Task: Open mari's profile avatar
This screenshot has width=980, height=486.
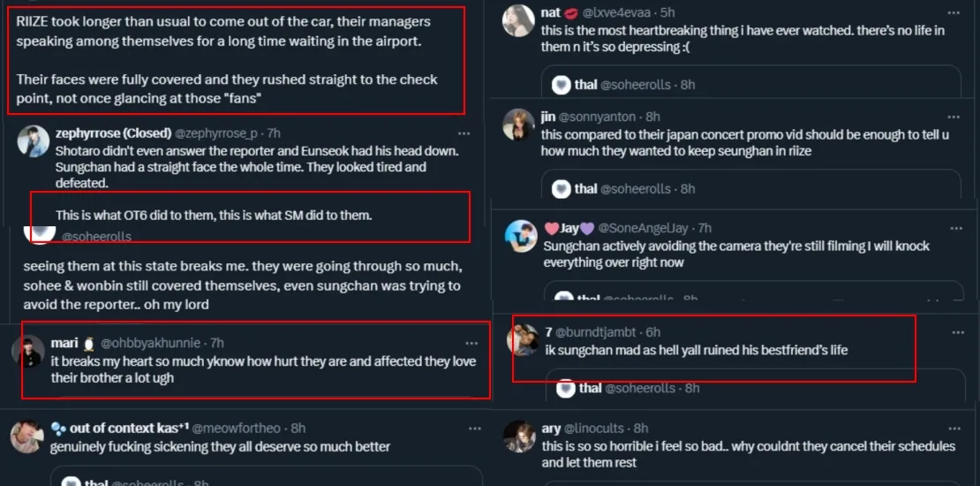Action: (x=28, y=351)
